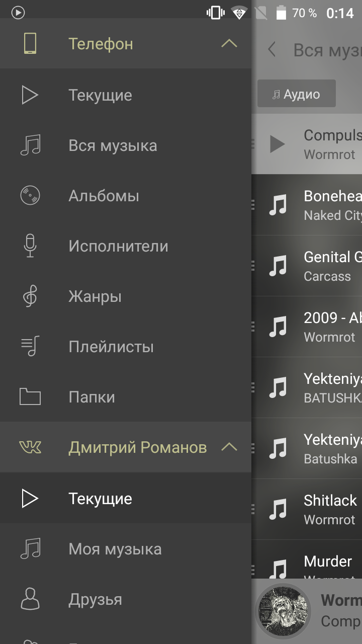Tap the vinyl disc icon for Альбомы

click(x=30, y=196)
